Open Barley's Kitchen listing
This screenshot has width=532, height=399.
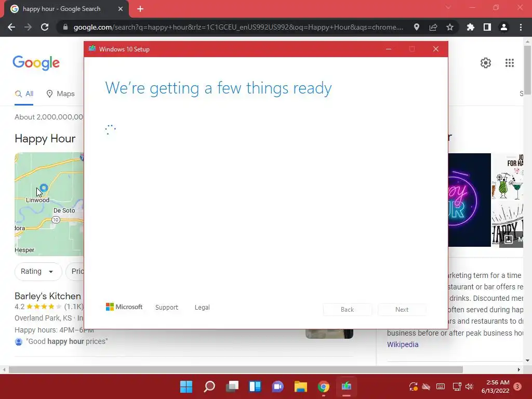pyautogui.click(x=48, y=296)
